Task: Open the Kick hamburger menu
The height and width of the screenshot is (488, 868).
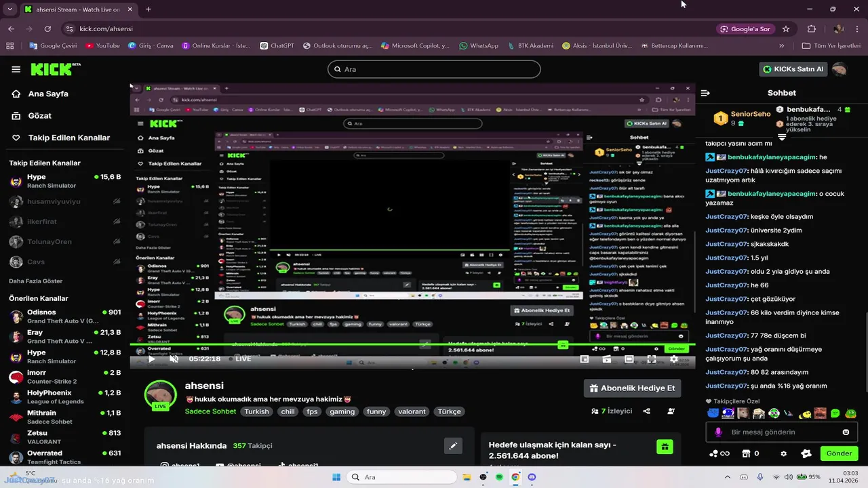Action: 16,69
